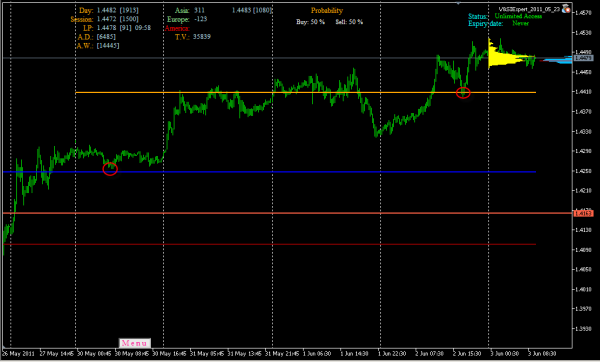The width and height of the screenshot is (600, 362).
Task: Select the red circle on orange line
Action: [x=463, y=93]
